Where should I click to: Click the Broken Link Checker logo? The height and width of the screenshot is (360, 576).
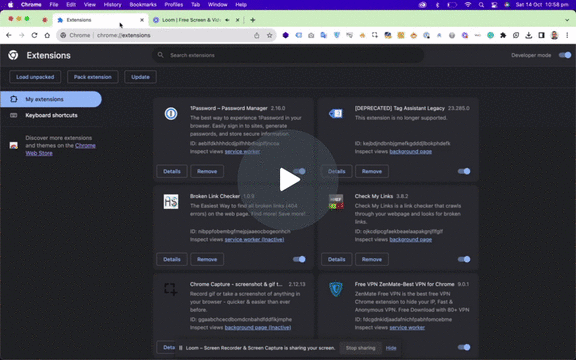(171, 202)
